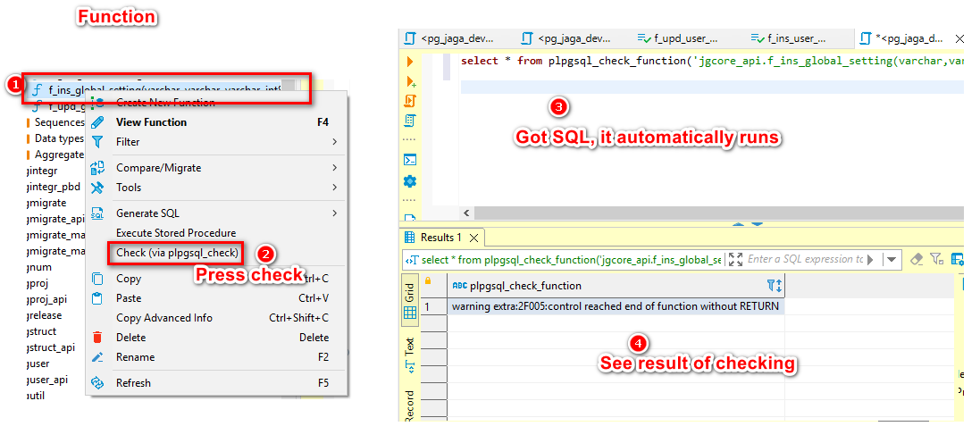Open the filter history dropdown arrow

[x=892, y=259]
